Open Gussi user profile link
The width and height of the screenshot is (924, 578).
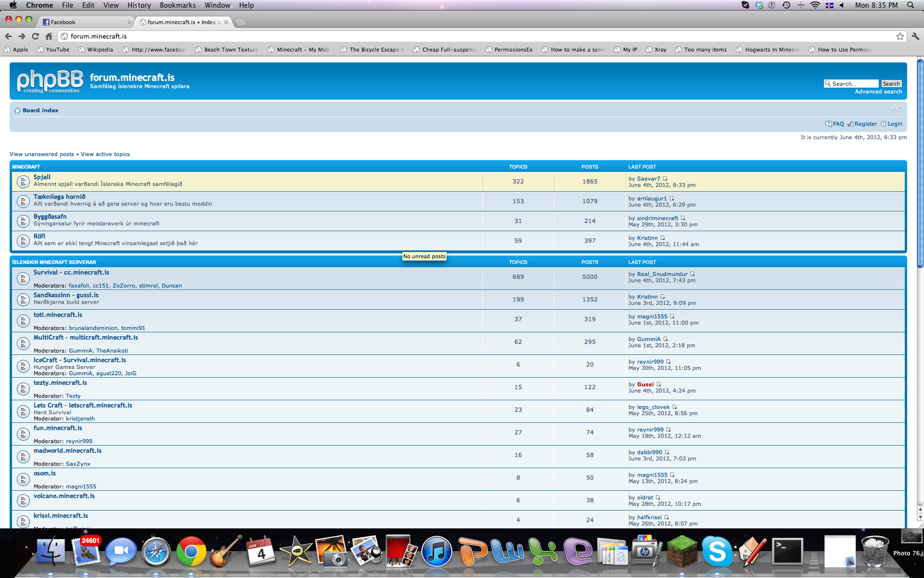point(645,384)
